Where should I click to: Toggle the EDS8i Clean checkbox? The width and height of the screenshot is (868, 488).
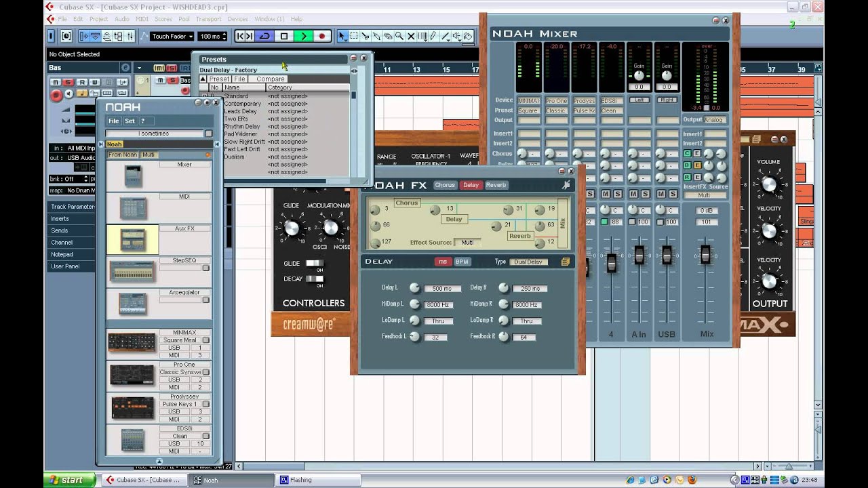(x=206, y=436)
